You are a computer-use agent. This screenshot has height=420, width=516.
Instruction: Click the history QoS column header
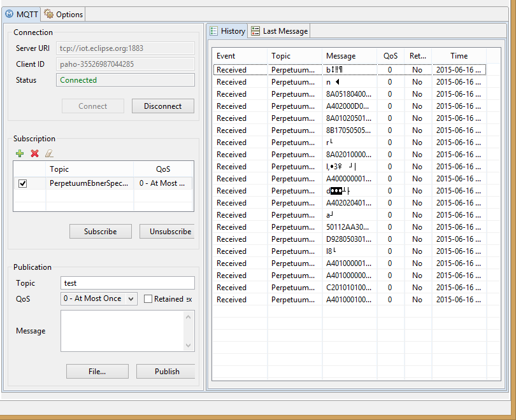(391, 56)
